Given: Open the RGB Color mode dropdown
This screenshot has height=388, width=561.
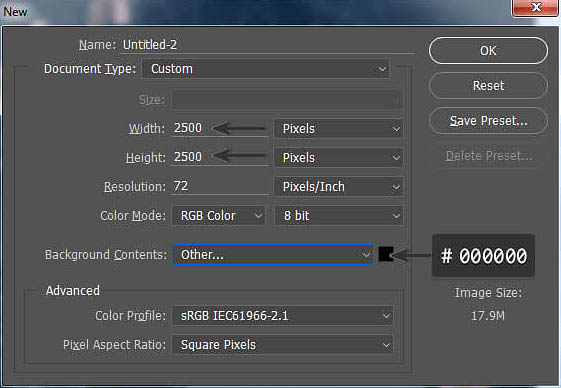Looking at the screenshot, I should coord(218,216).
